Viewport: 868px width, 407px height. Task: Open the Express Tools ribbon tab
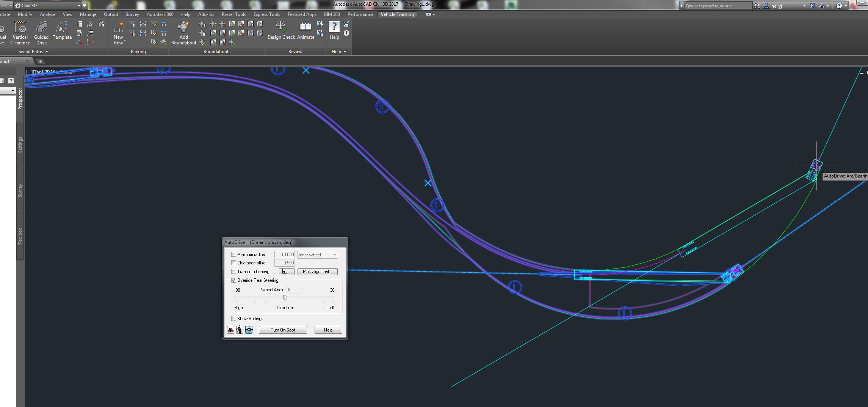click(x=266, y=14)
